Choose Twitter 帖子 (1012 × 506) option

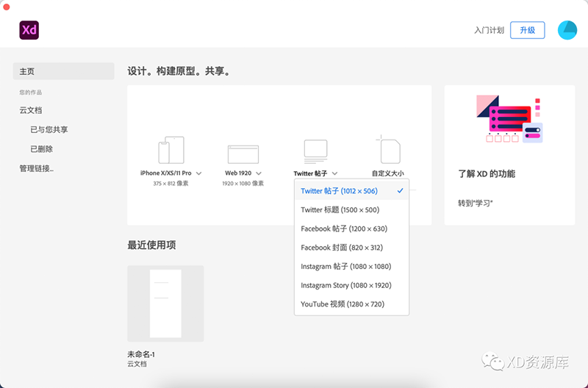[x=351, y=191]
